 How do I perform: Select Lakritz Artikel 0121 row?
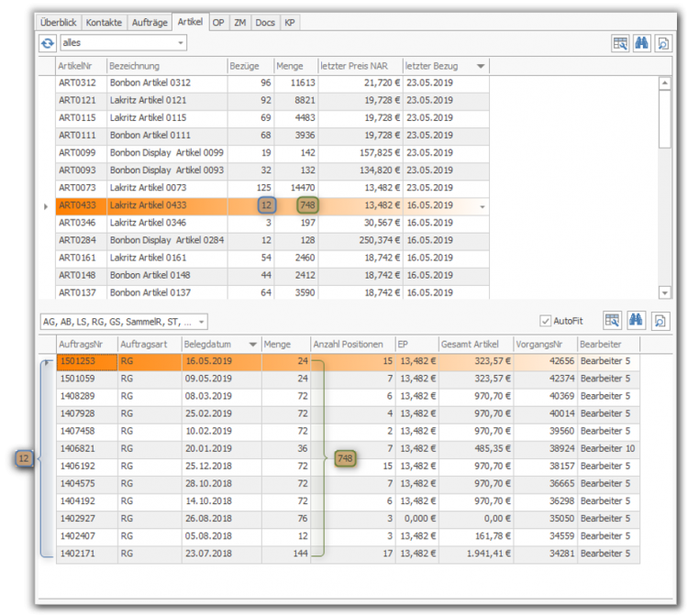[272, 101]
